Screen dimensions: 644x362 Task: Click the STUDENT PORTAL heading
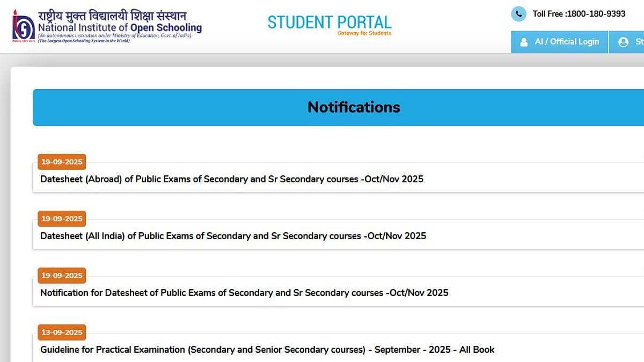click(330, 22)
